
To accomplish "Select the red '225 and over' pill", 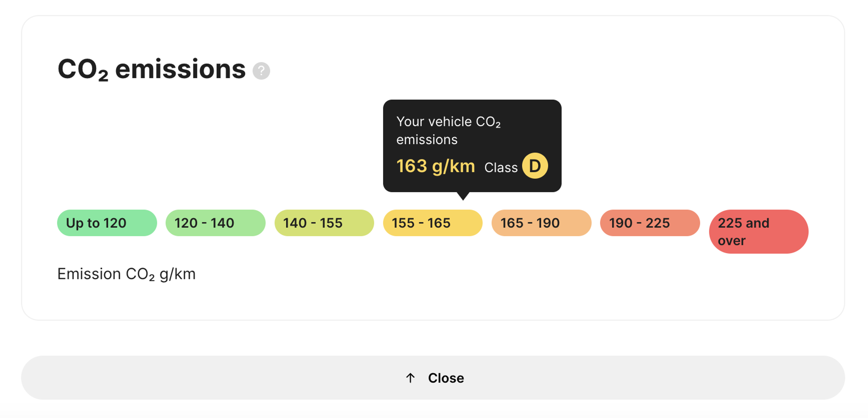I will (x=759, y=231).
